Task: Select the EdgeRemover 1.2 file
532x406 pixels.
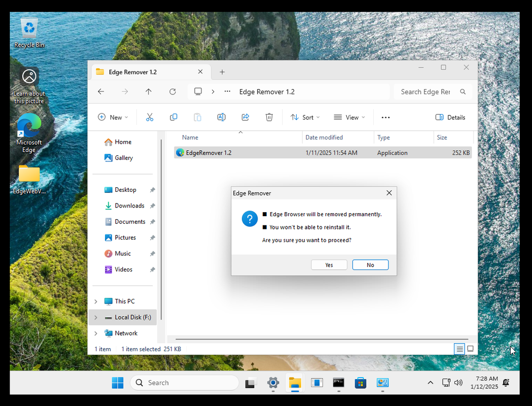Action: click(323, 153)
